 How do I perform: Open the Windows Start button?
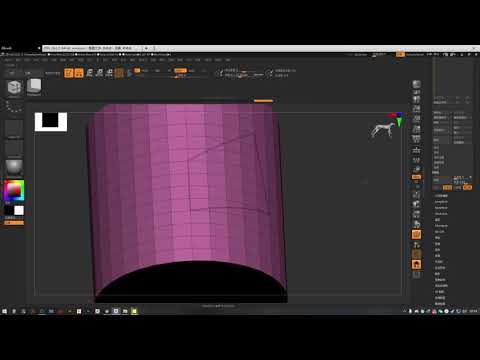point(4,311)
